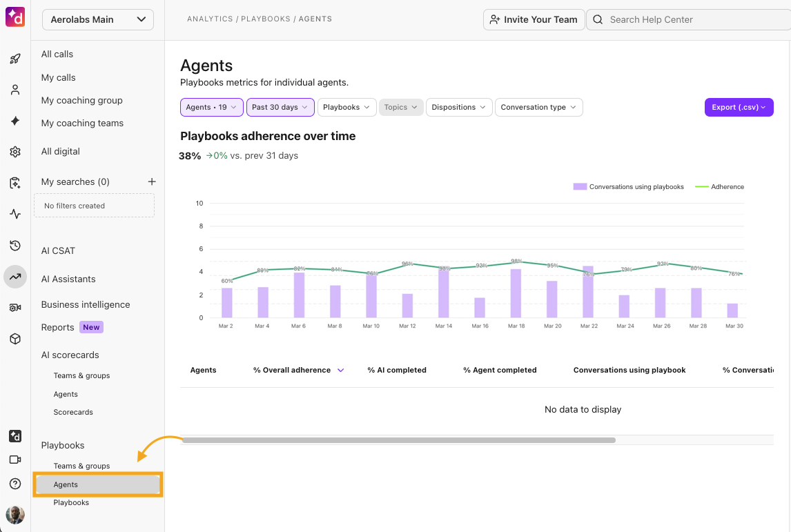
Task: Open the activity pulse icon in sidebar
Action: [x=15, y=214]
